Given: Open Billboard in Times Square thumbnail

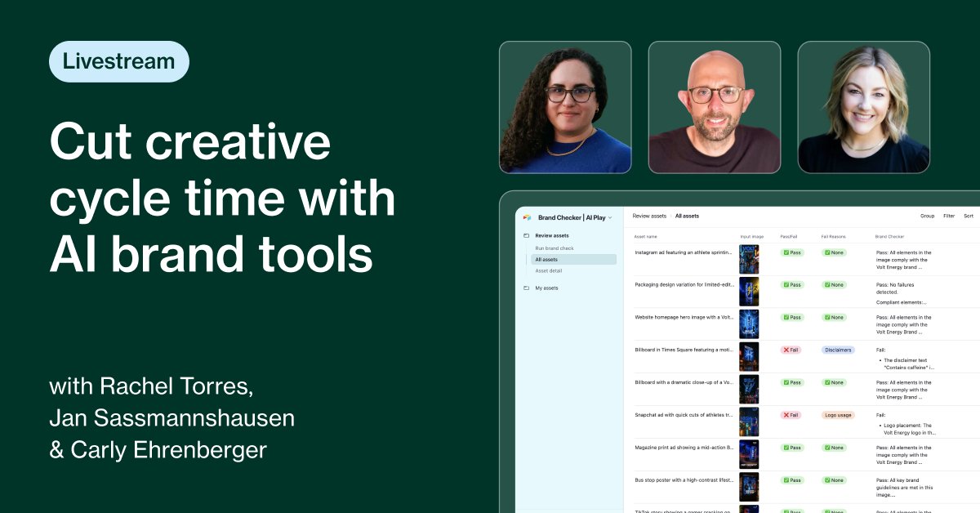Looking at the screenshot, I should [x=749, y=357].
